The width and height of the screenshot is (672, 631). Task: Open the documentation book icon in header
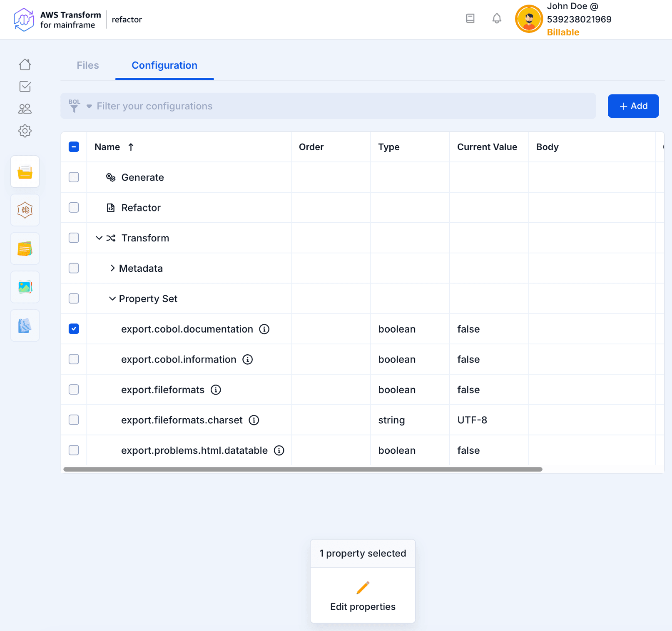coord(470,19)
